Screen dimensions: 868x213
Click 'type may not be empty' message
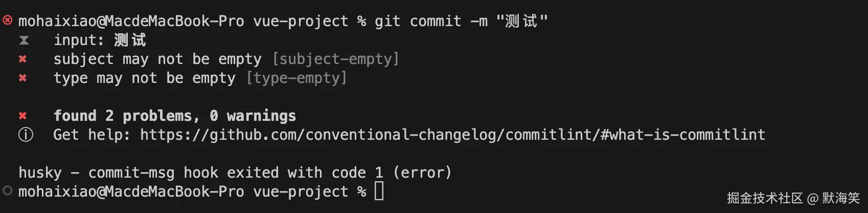[x=145, y=78]
